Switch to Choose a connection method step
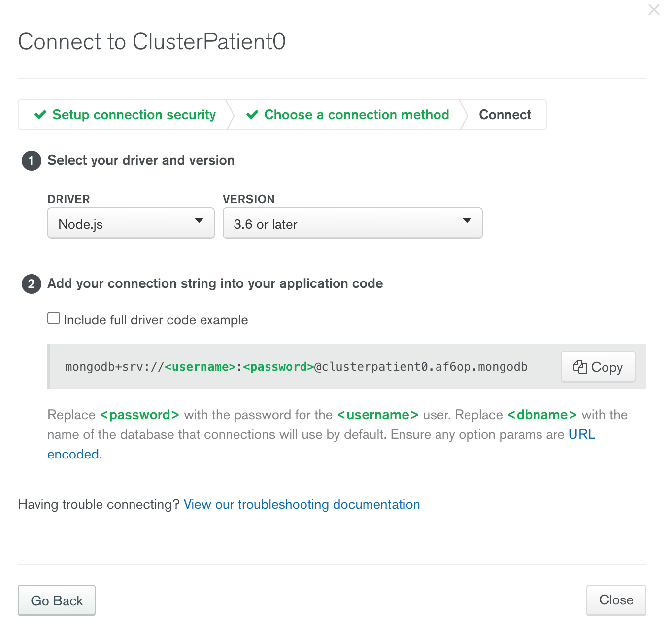 coord(356,115)
